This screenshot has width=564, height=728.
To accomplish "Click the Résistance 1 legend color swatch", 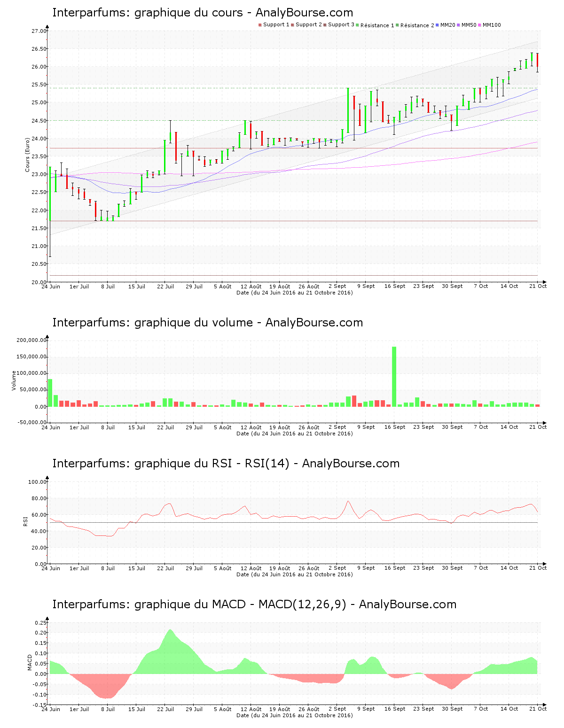I will (358, 25).
